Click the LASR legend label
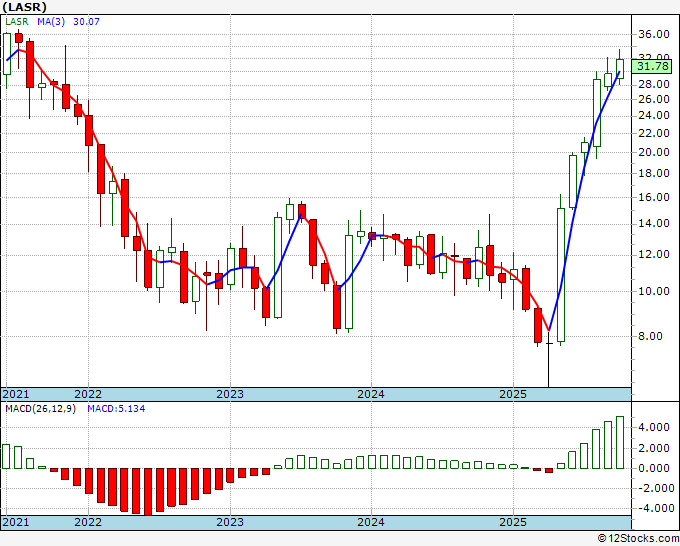Image resolution: width=680 pixels, height=546 pixels. [17, 21]
